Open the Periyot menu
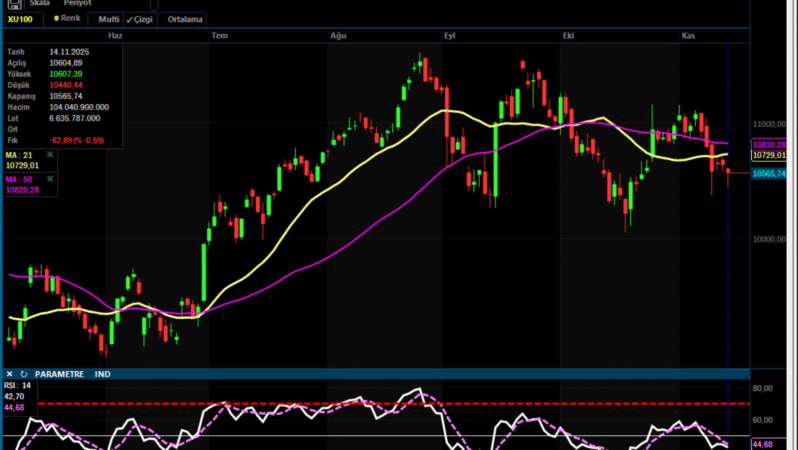This screenshot has height=450, width=798. (x=77, y=4)
